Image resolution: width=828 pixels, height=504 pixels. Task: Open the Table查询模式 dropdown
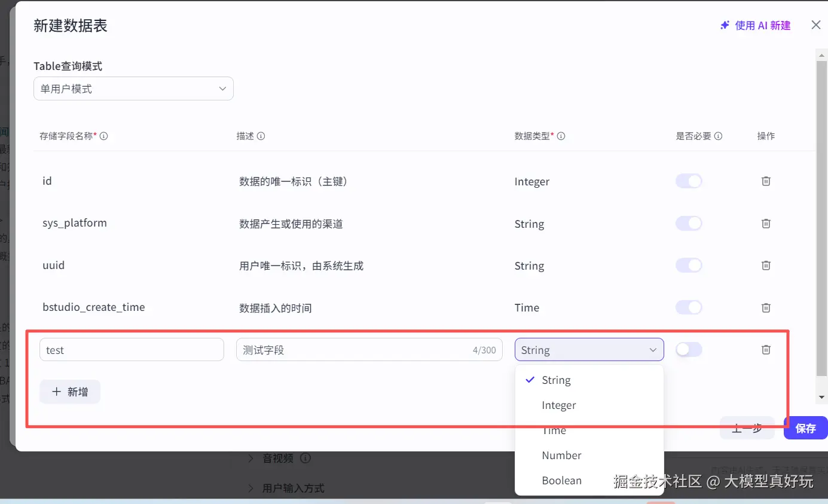click(x=133, y=88)
